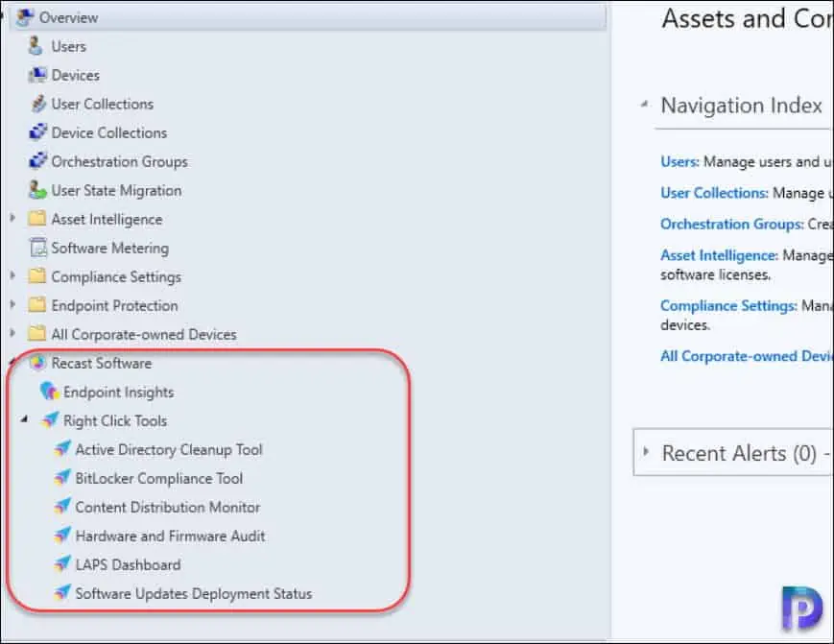
Task: Click the Recast Software logo icon
Action: tap(37, 363)
